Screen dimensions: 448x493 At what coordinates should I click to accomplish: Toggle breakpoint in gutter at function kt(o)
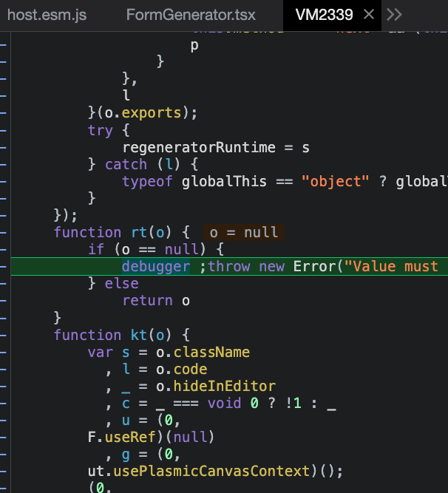pyautogui.click(x=3, y=335)
